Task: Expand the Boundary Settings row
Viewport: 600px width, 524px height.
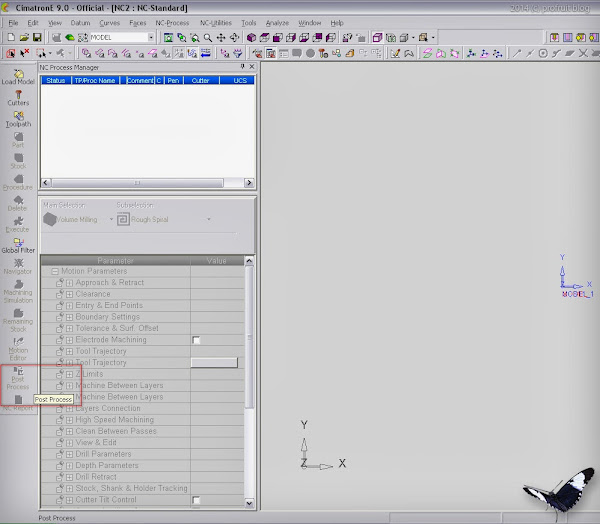Action: [x=69, y=317]
